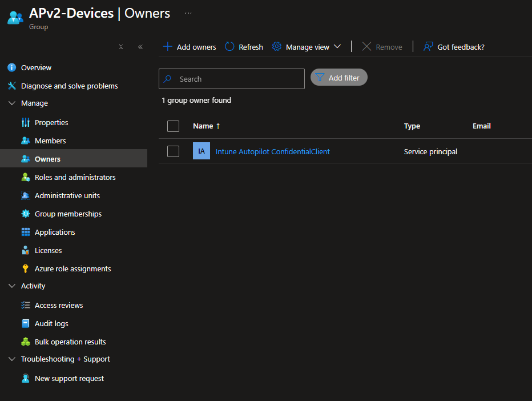Open Bulk operation results

pos(70,342)
